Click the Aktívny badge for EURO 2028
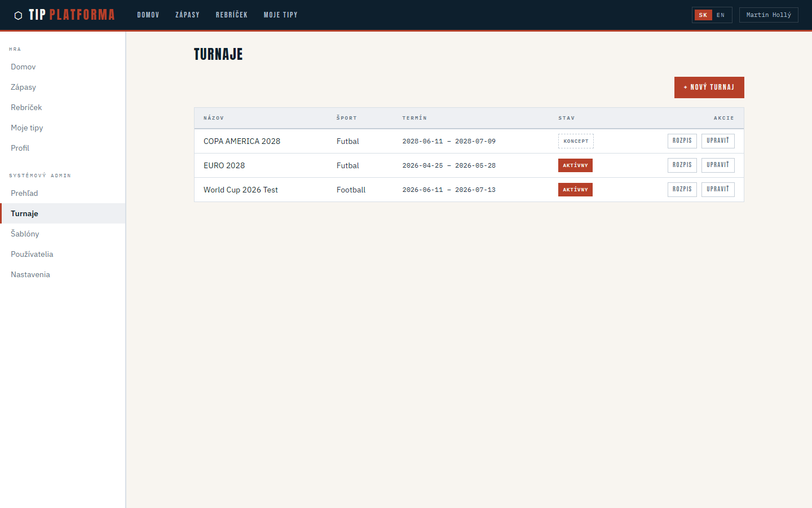The width and height of the screenshot is (812, 508). (575, 165)
